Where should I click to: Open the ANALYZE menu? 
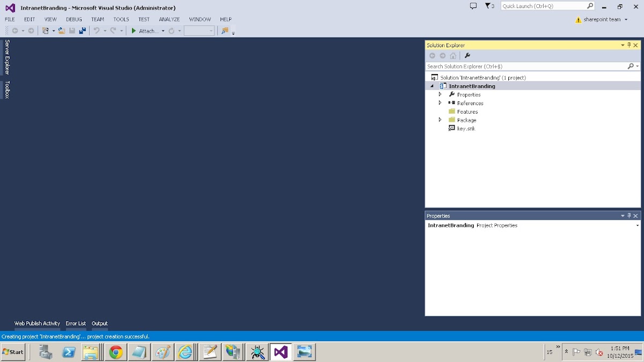170,19
